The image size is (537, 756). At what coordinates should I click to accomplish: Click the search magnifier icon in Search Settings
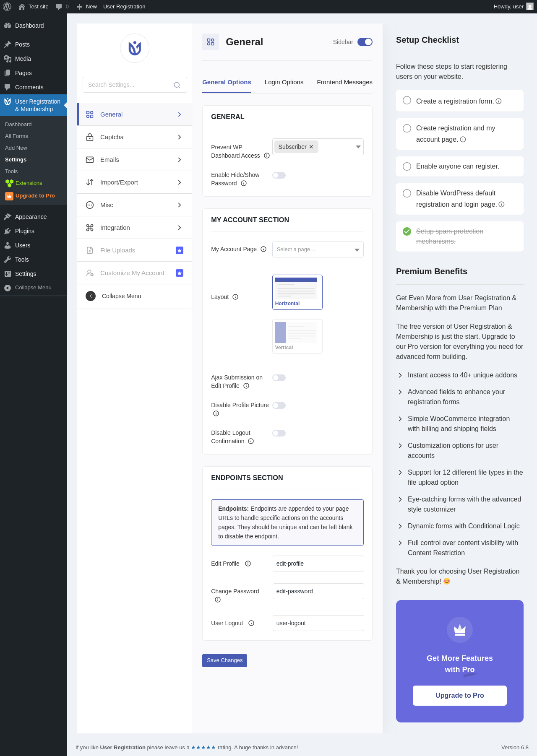tap(177, 85)
